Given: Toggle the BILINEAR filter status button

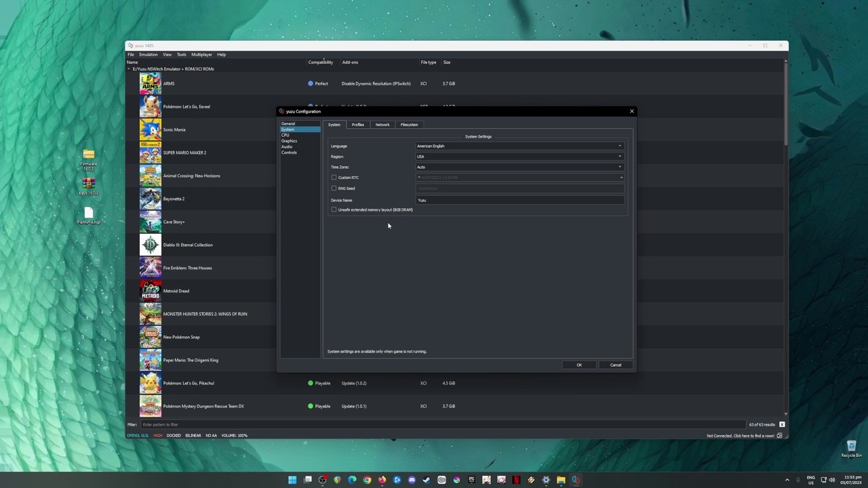Looking at the screenshot, I should [x=193, y=435].
